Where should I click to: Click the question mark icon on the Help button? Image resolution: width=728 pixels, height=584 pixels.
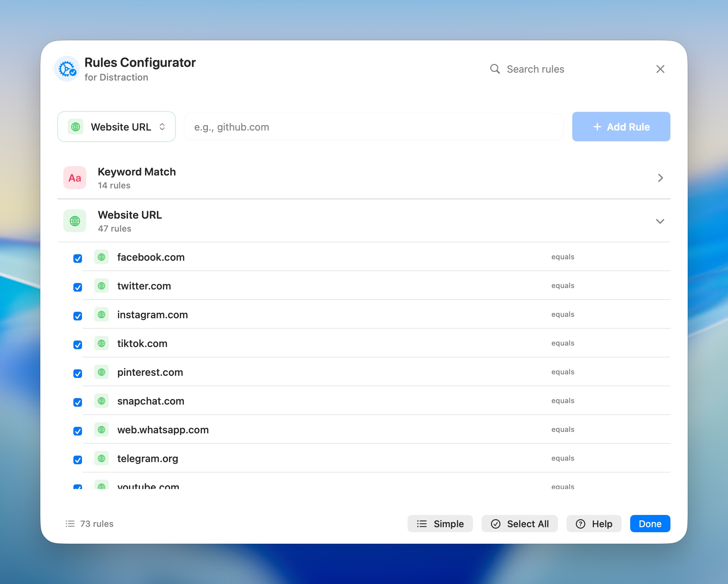(x=580, y=524)
